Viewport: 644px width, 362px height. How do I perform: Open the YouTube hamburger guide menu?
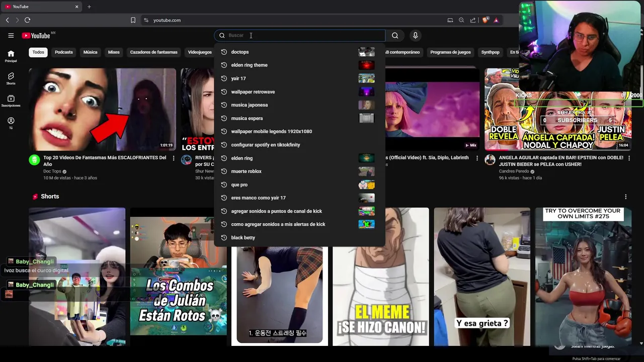pyautogui.click(x=11, y=35)
